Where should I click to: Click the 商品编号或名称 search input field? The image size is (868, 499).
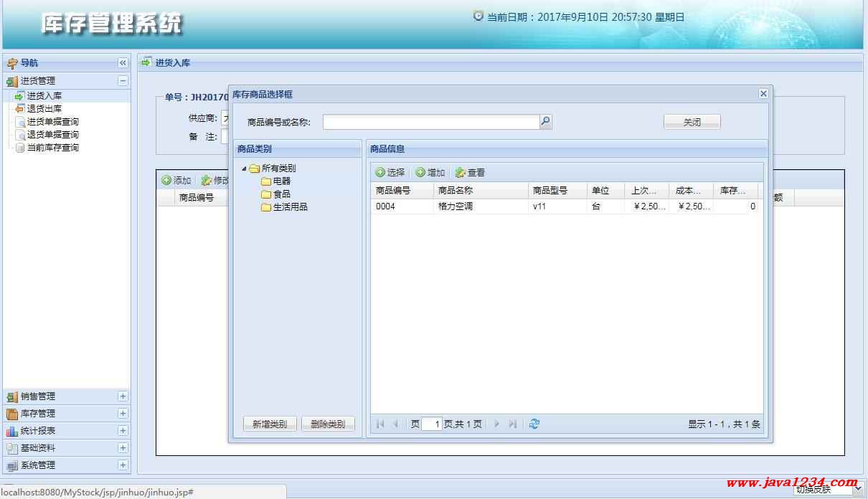pyautogui.click(x=430, y=122)
